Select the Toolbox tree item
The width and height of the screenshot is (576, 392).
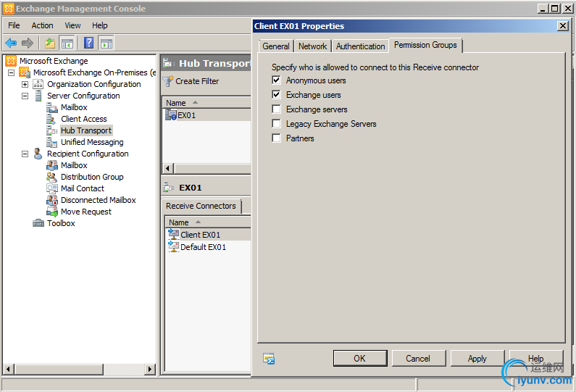[x=61, y=223]
